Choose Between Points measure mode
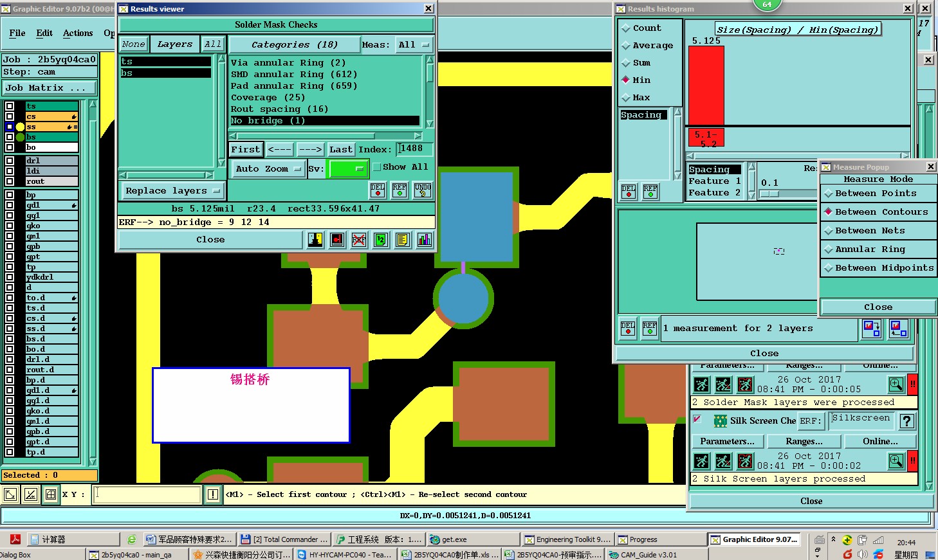This screenshot has height=560, width=938. tap(878, 194)
